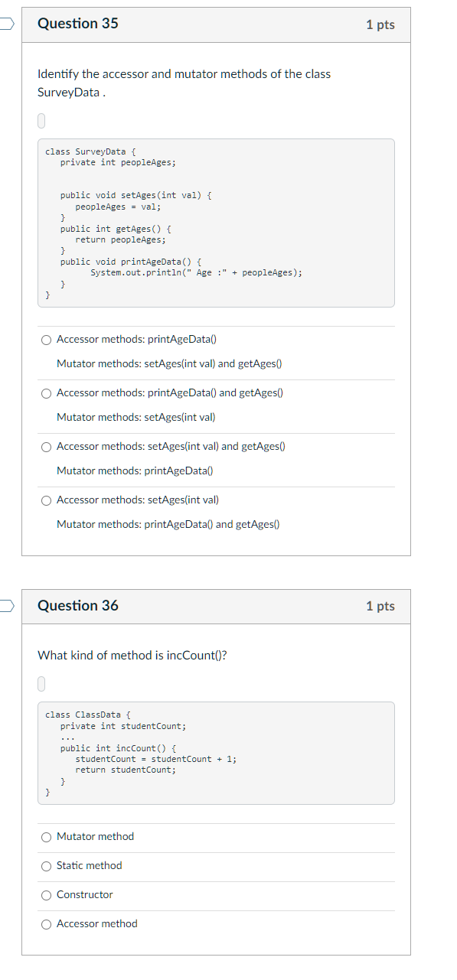Click inside the SurveyData code block

click(x=216, y=223)
